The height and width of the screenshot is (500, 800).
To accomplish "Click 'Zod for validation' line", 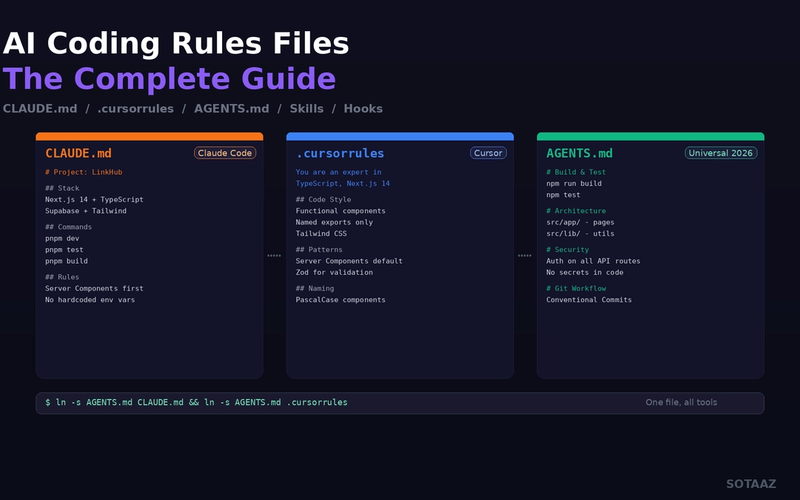I will pyautogui.click(x=334, y=272).
